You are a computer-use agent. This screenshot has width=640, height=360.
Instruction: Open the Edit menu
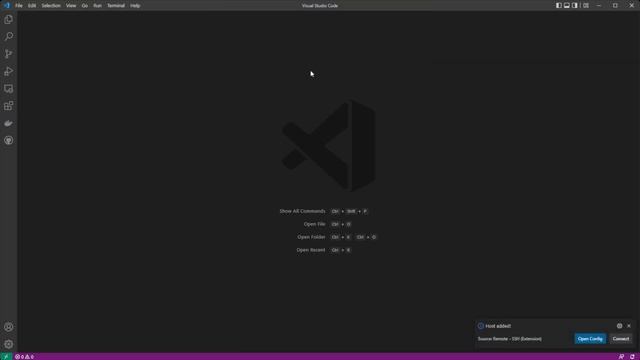pyautogui.click(x=32, y=6)
